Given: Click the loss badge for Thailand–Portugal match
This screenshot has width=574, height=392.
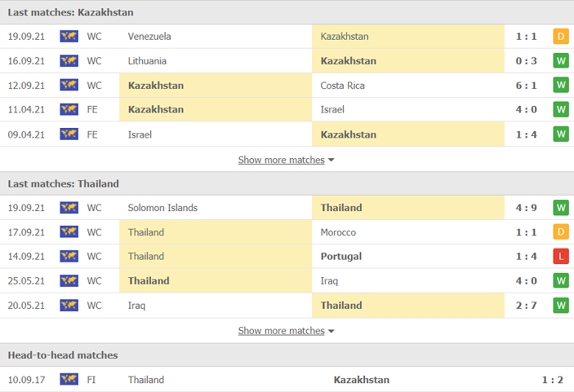Looking at the screenshot, I should coord(561,256).
